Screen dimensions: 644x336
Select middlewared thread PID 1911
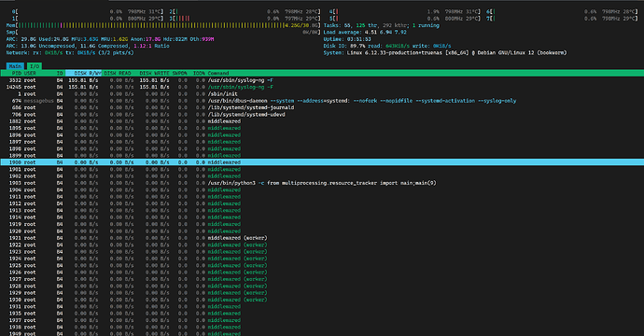tap(322, 197)
